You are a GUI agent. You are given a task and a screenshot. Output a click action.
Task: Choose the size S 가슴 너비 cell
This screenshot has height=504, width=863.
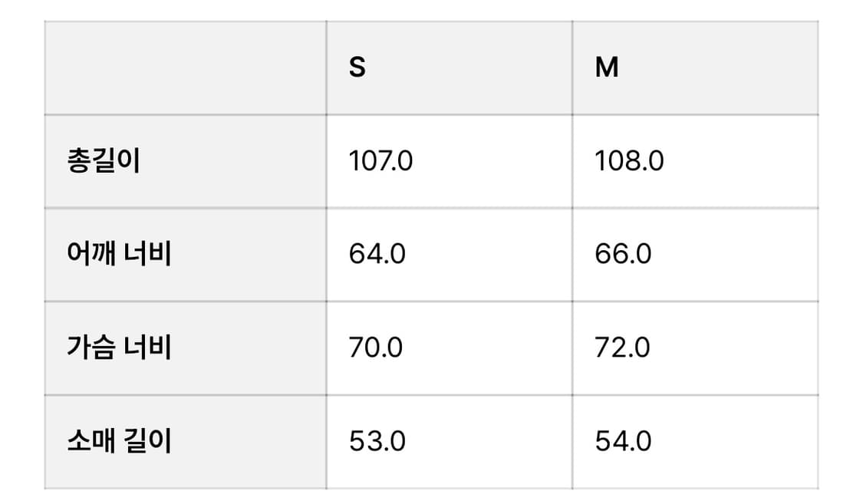coord(449,348)
